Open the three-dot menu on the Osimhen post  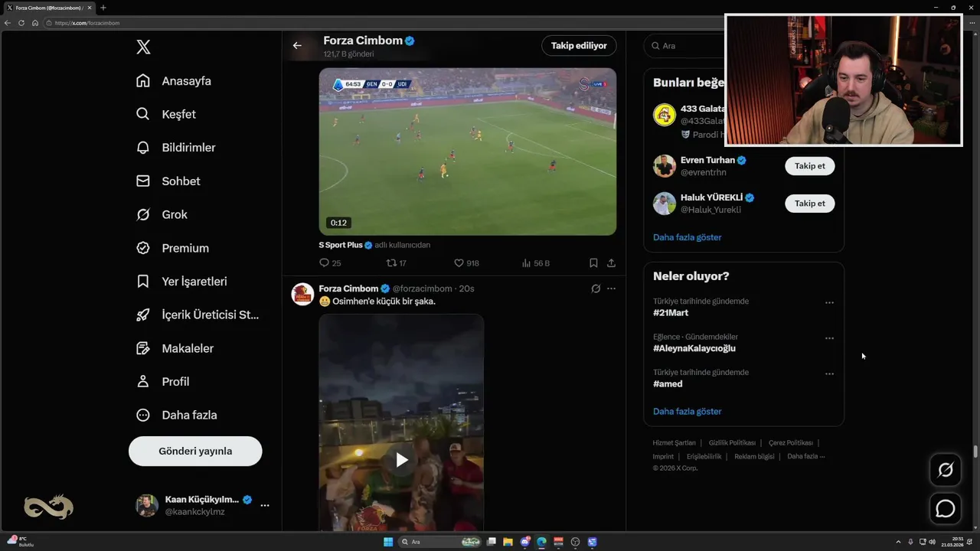(611, 289)
